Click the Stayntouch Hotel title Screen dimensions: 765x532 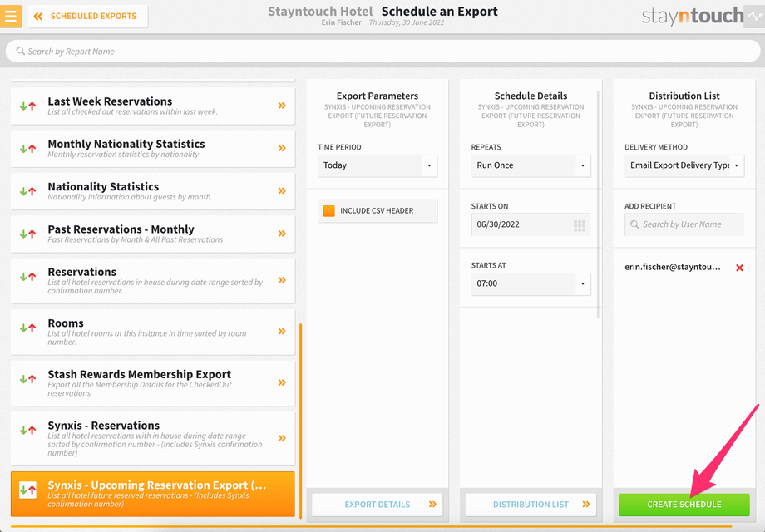tap(320, 11)
